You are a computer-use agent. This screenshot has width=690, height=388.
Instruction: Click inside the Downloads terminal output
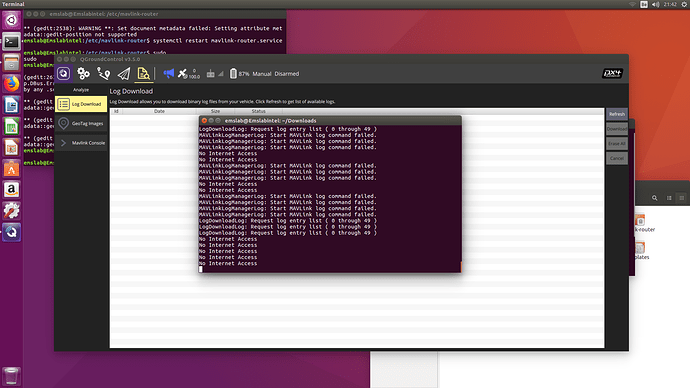[x=330, y=199]
